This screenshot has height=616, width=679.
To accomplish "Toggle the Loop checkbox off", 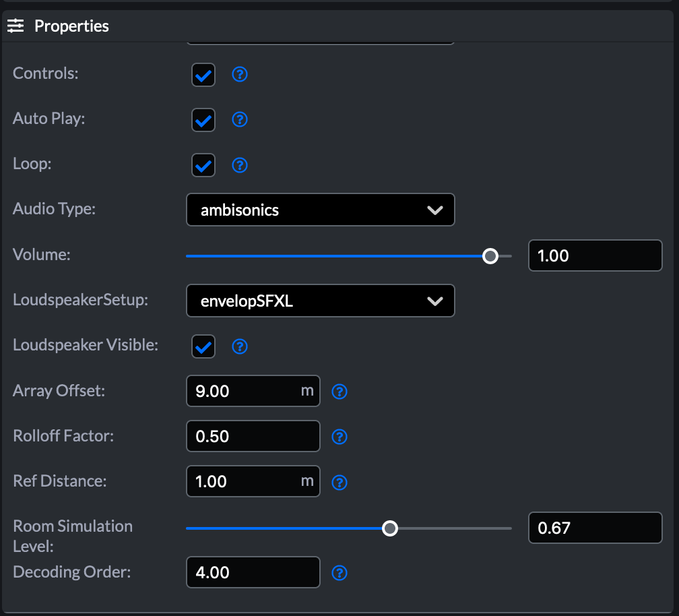I will point(203,164).
